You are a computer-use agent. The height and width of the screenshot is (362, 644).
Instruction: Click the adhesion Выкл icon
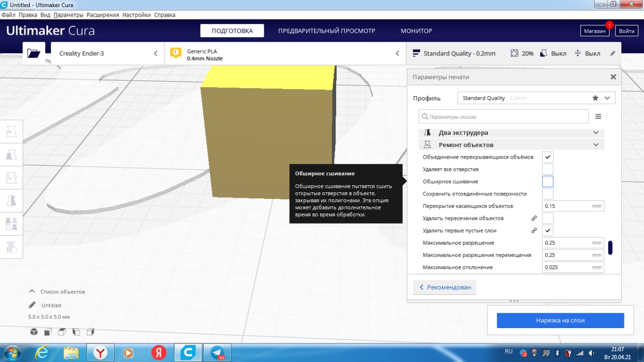point(578,53)
